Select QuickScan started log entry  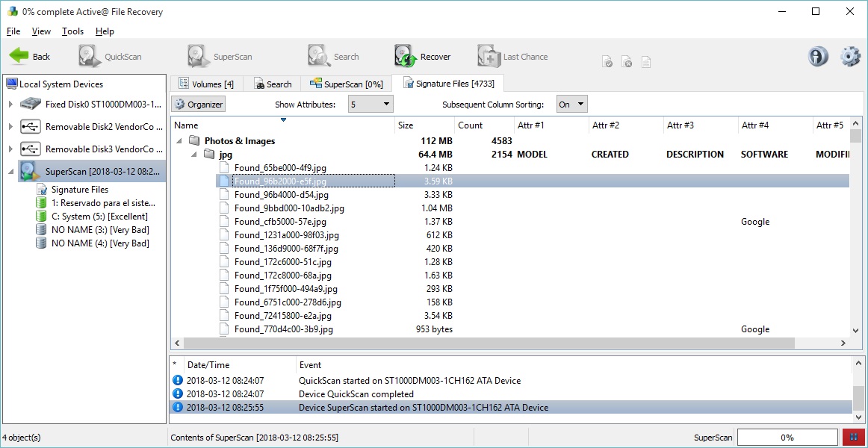(510, 381)
